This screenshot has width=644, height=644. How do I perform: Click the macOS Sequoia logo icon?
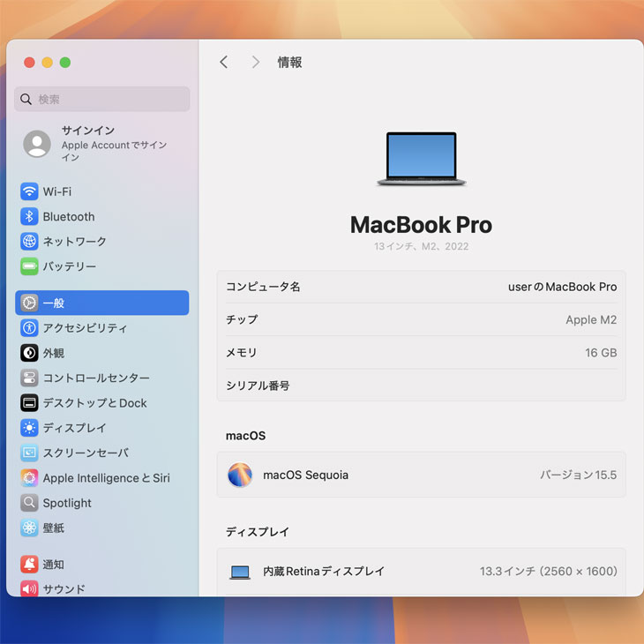click(x=240, y=475)
